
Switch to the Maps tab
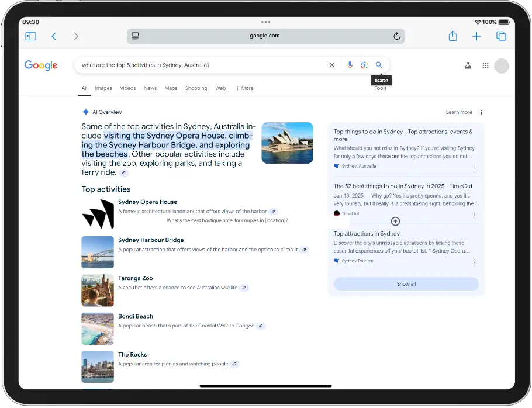tap(171, 88)
